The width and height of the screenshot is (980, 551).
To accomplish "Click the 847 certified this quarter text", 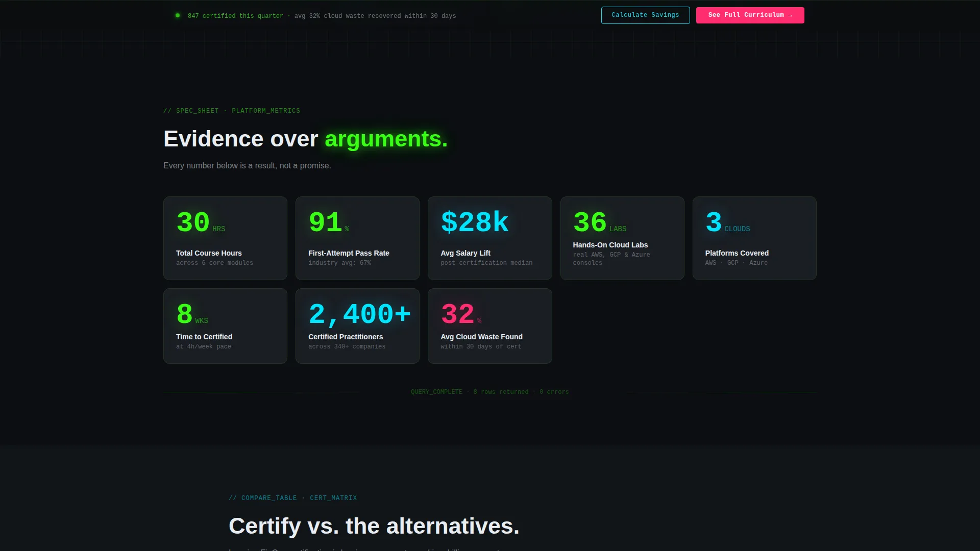I will [235, 16].
